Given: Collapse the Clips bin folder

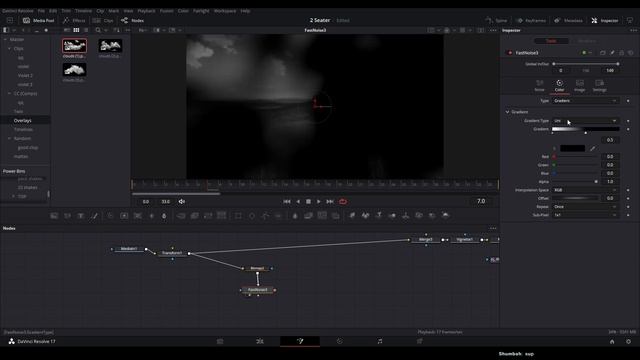Looking at the screenshot, I should tap(9, 49).
